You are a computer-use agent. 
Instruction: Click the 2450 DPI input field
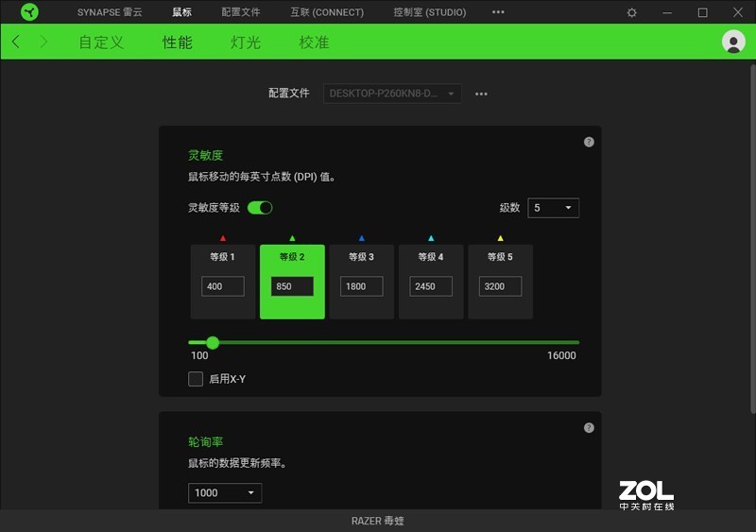click(x=431, y=286)
